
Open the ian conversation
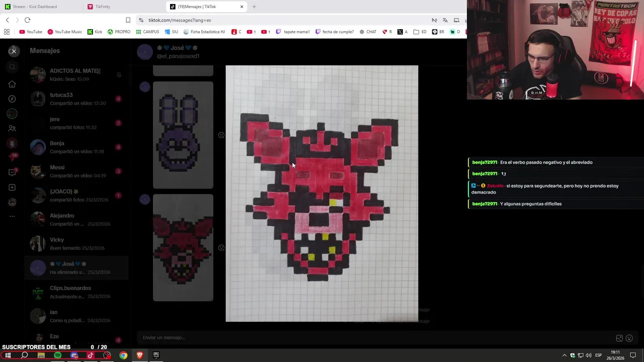pos(76,316)
